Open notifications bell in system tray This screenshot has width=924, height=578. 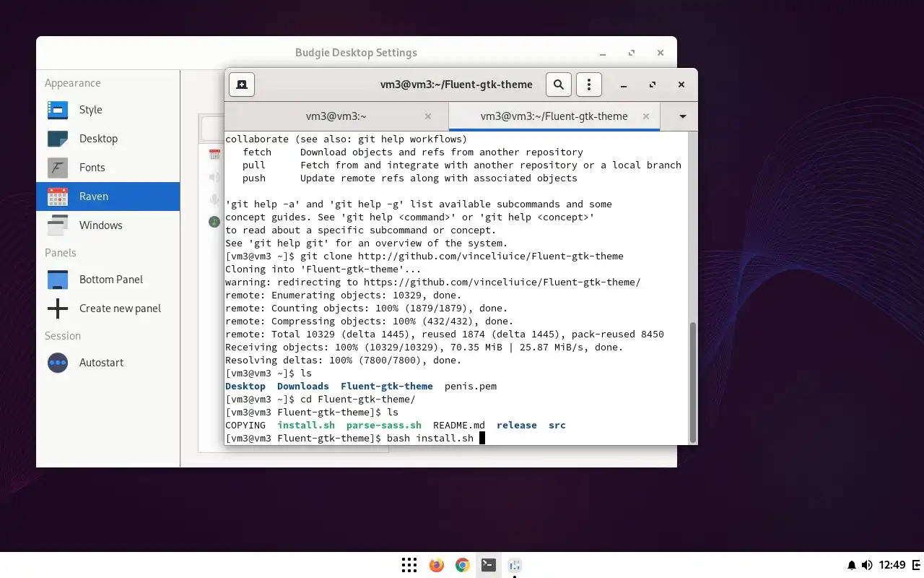coord(852,565)
